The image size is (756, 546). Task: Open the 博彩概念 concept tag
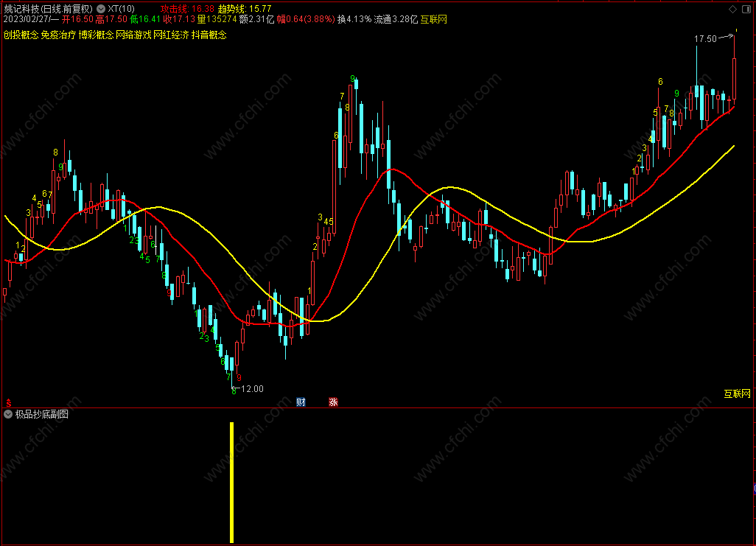pyautogui.click(x=96, y=35)
